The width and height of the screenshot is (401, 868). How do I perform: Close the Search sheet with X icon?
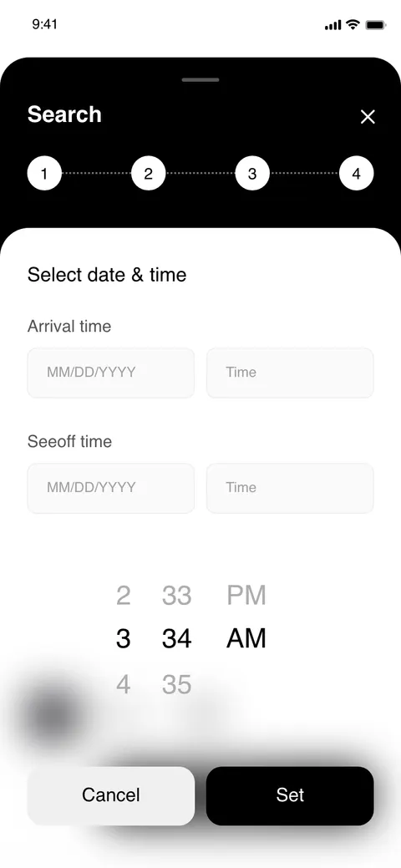(368, 117)
